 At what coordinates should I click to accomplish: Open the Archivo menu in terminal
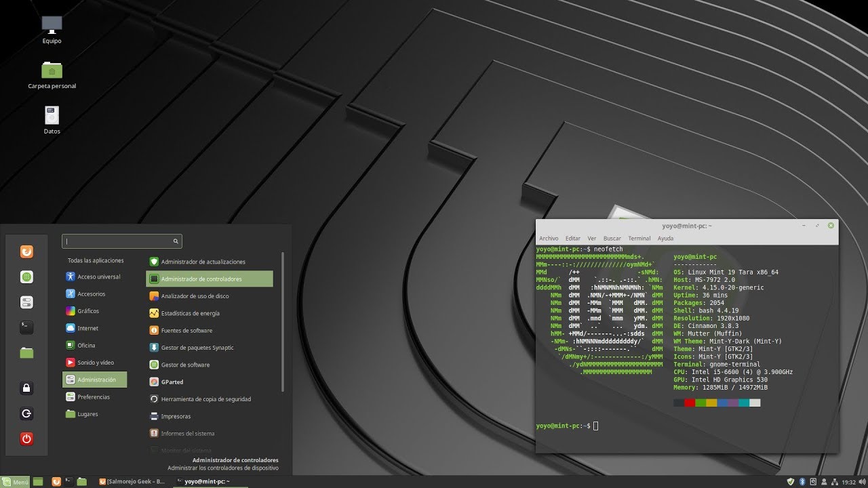point(549,239)
